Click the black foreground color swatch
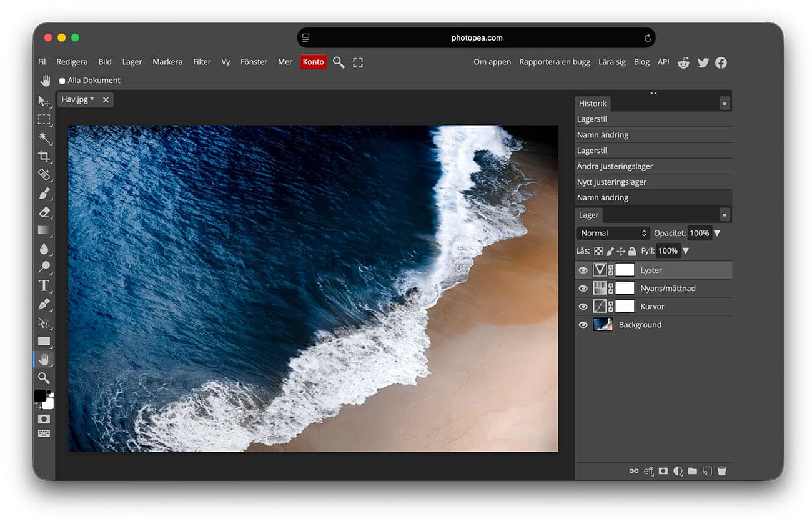This screenshot has width=812, height=524. click(40, 395)
